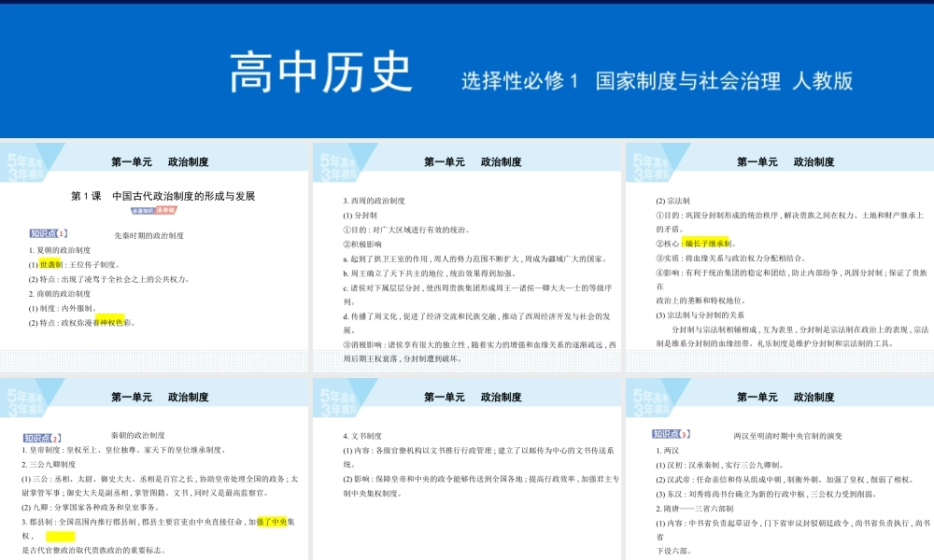
Task: Select the highlighted text 强了中央
Action: click(272, 522)
